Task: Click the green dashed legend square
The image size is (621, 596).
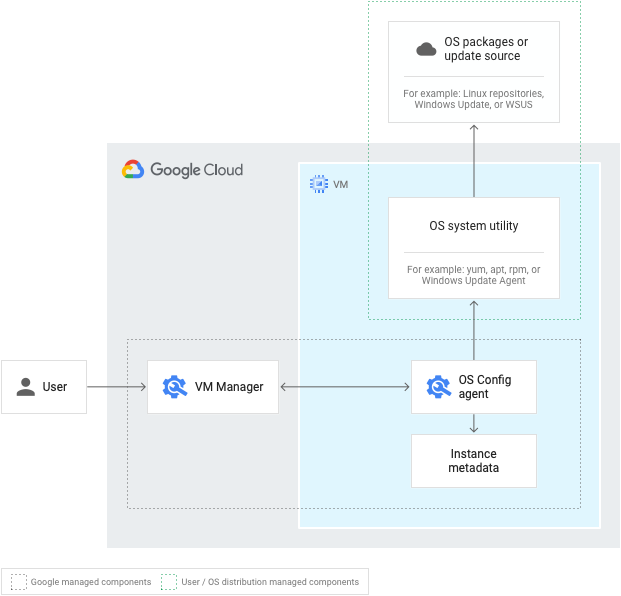Action: [x=169, y=582]
